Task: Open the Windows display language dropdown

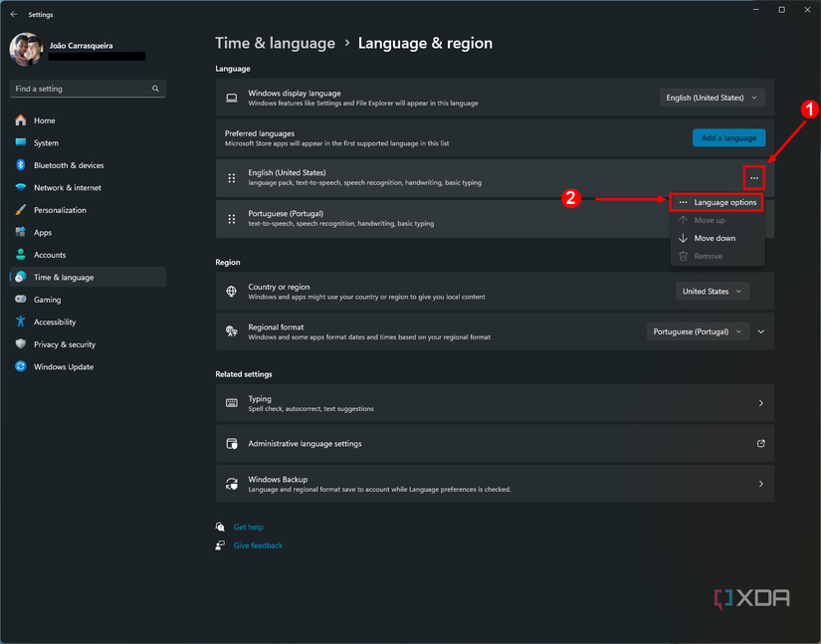Action: click(712, 97)
